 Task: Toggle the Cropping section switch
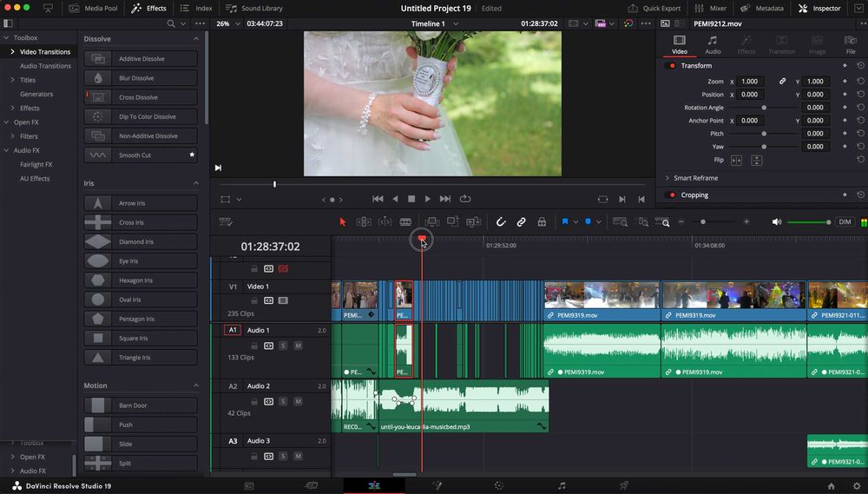point(671,195)
